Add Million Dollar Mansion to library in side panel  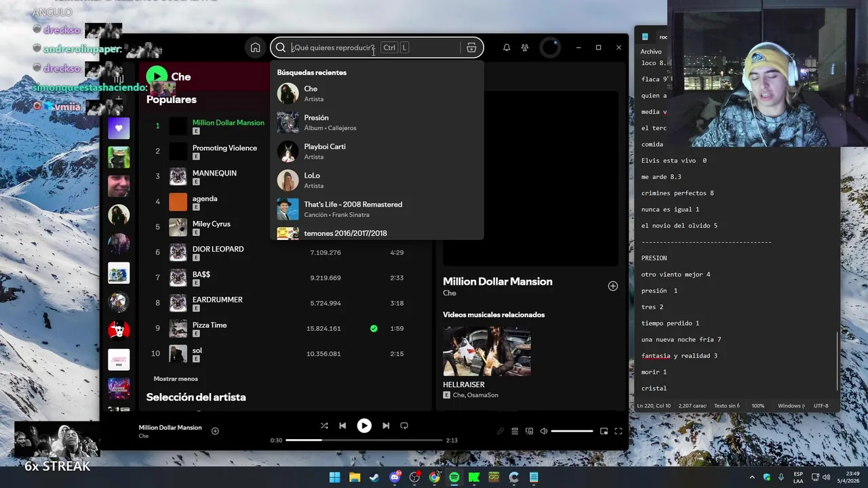612,286
